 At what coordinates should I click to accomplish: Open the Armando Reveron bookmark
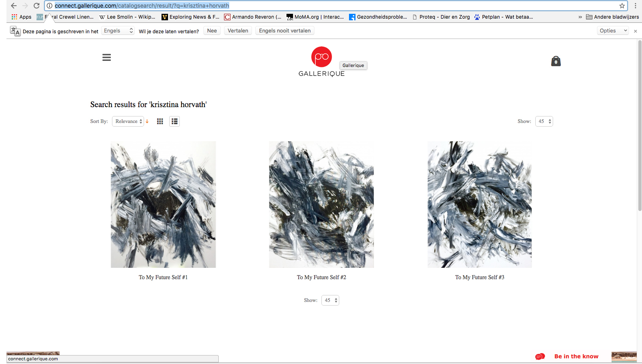point(253,17)
